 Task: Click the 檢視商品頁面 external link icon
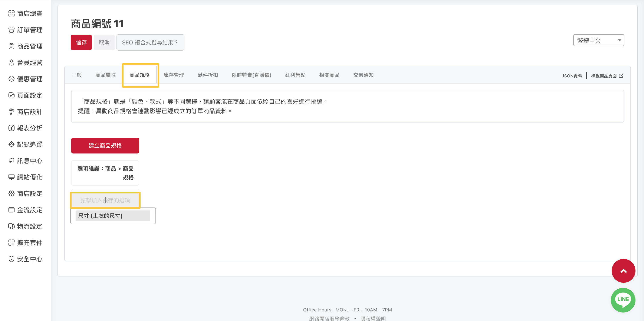(621, 76)
